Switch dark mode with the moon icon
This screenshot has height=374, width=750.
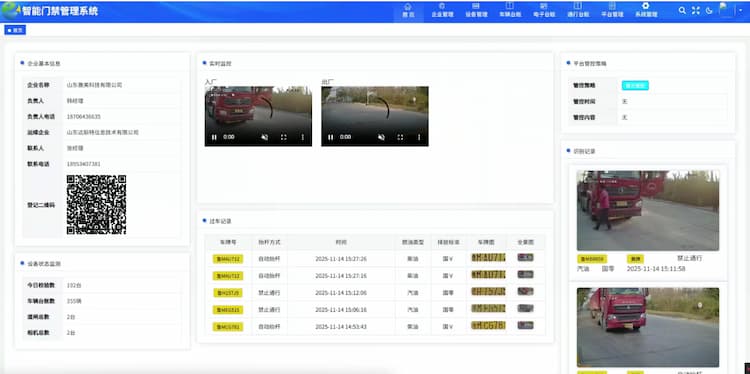[709, 11]
